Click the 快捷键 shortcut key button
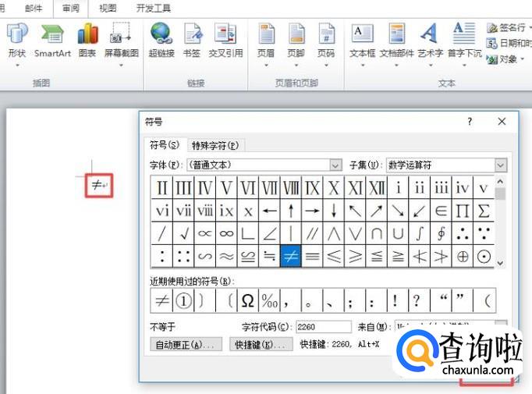Image resolution: width=532 pixels, height=394 pixels. tap(261, 344)
